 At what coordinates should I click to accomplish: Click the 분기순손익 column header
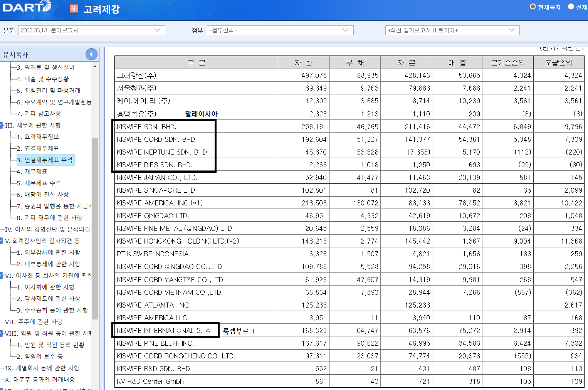pos(508,62)
